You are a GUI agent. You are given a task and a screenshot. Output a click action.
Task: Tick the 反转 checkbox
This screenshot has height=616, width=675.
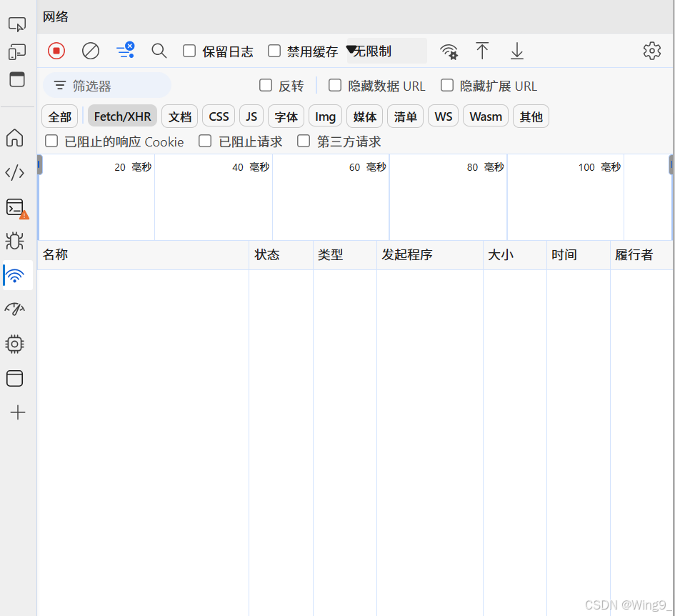click(266, 85)
